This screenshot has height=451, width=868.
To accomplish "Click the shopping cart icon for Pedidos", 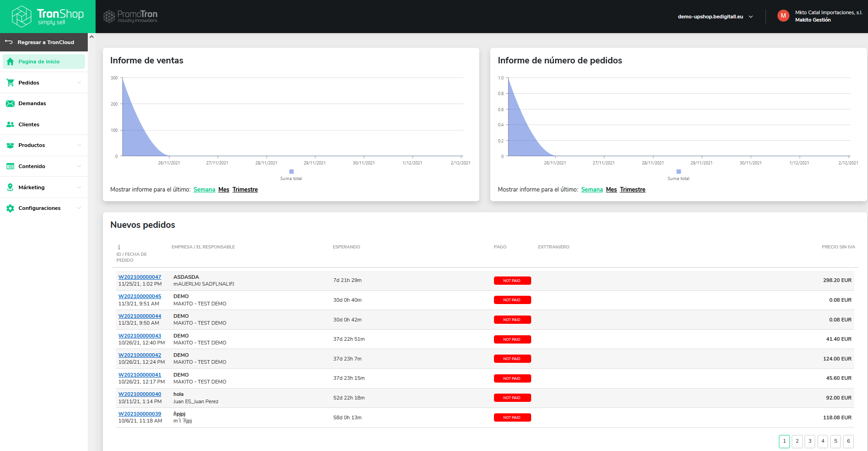I will click(10, 83).
